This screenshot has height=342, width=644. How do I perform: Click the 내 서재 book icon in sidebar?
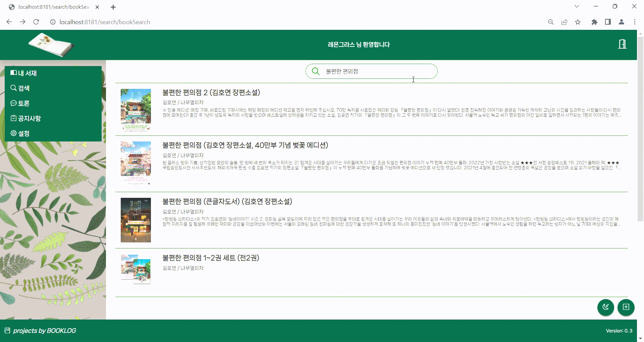(x=14, y=73)
